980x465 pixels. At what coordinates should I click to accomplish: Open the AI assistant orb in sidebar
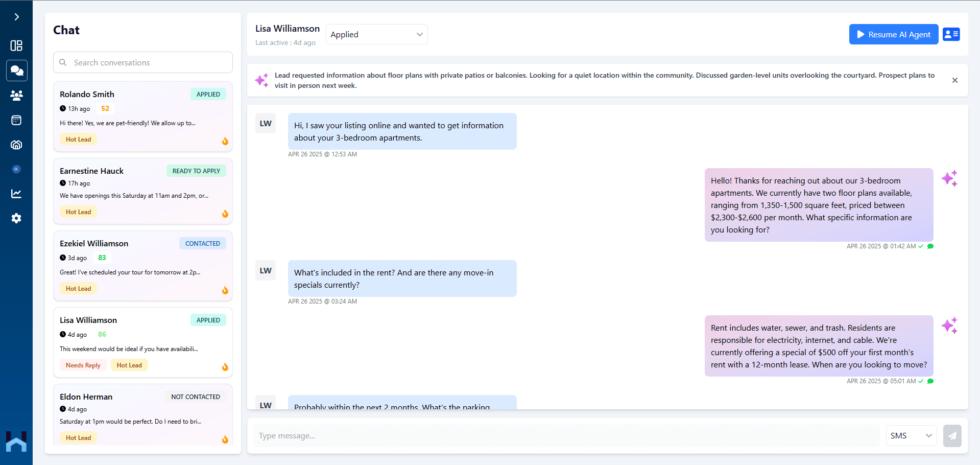16,169
